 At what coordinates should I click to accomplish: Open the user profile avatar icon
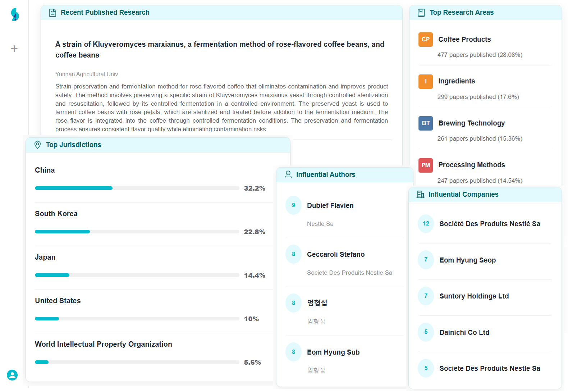click(x=12, y=375)
